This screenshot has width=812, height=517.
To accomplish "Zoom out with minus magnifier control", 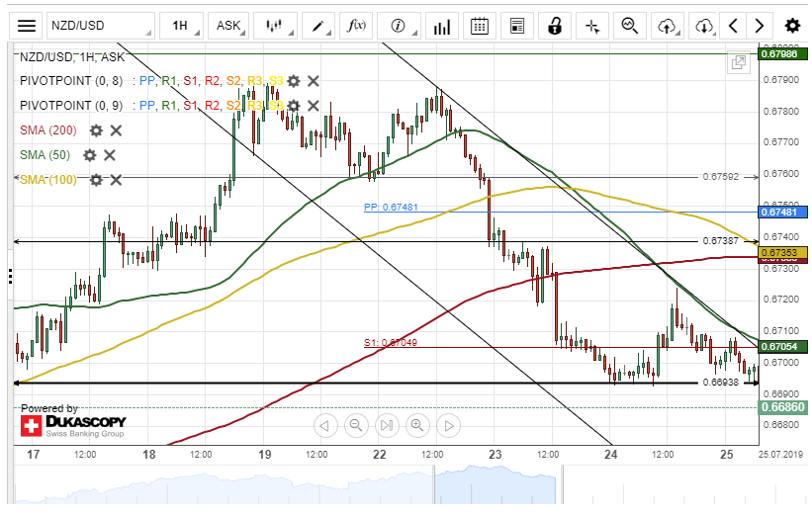I will pyautogui.click(x=356, y=426).
